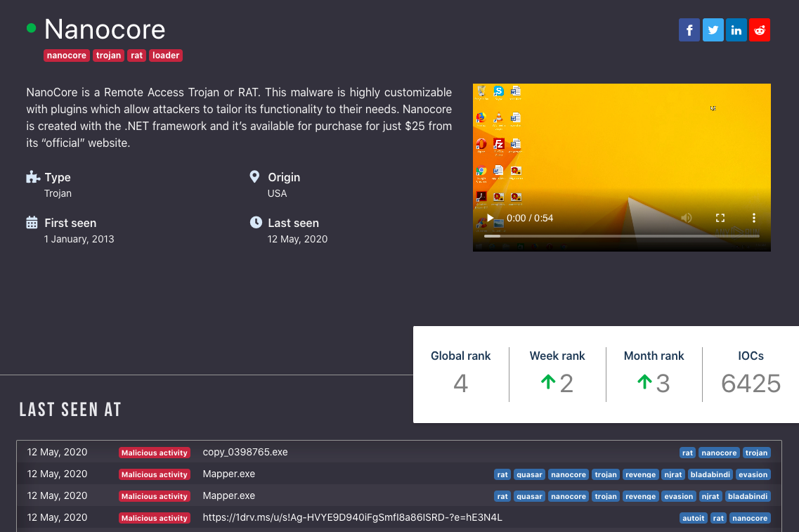799x532 pixels.
Task: Click the USA origin value
Action: point(277,193)
